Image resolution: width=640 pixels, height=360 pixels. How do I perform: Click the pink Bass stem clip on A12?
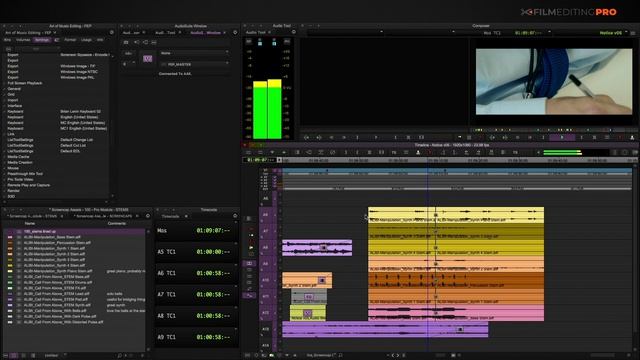tap(456, 313)
